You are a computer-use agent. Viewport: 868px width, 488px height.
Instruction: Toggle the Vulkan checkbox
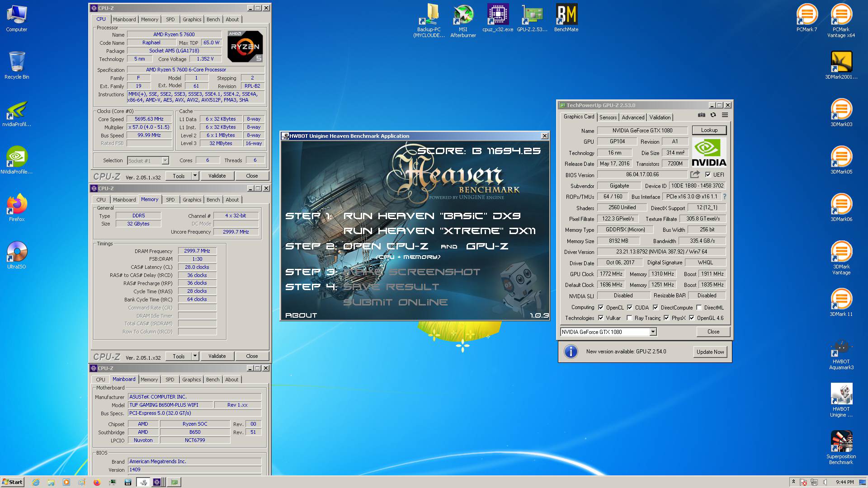(x=601, y=318)
